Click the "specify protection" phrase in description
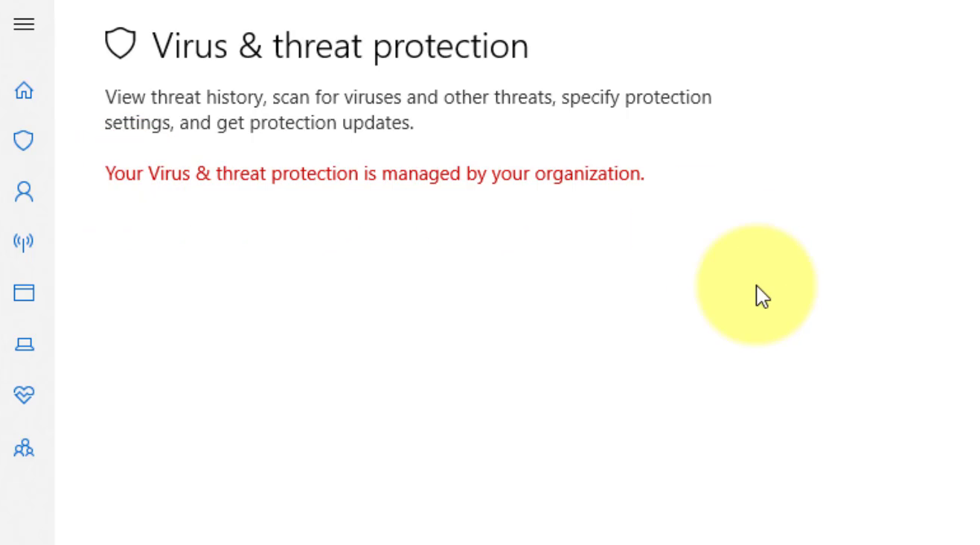 [x=636, y=98]
